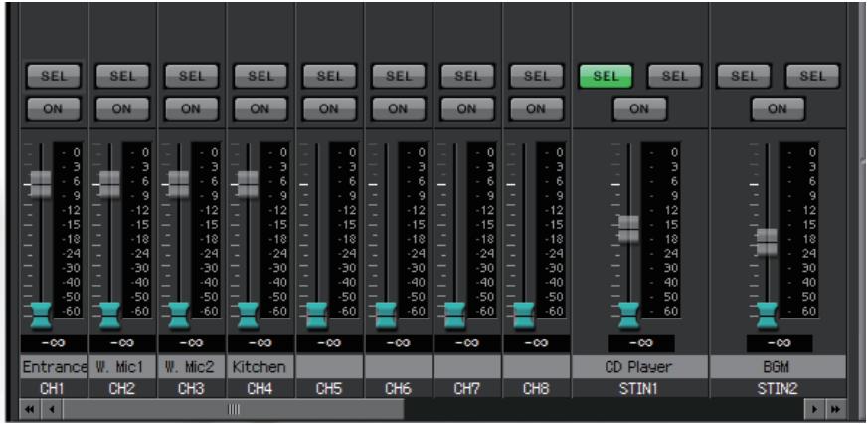Click the gray ghost fader on STIN1
Viewport: 868px width, 424px height.
(x=628, y=229)
